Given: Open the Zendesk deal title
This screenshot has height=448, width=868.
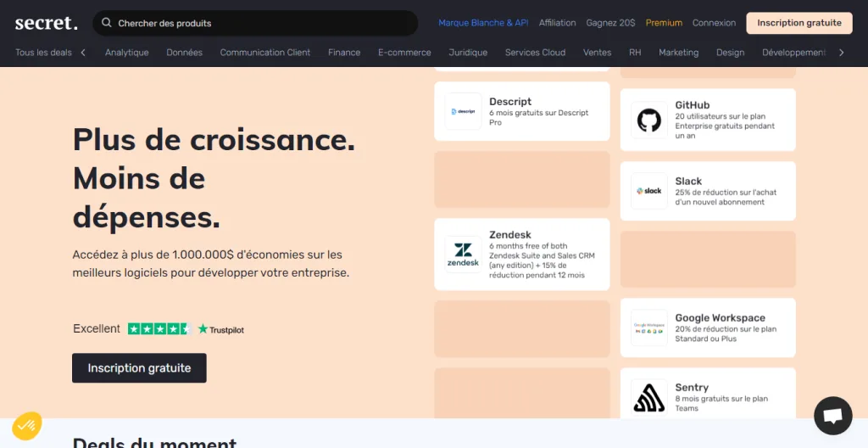Looking at the screenshot, I should coord(510,234).
